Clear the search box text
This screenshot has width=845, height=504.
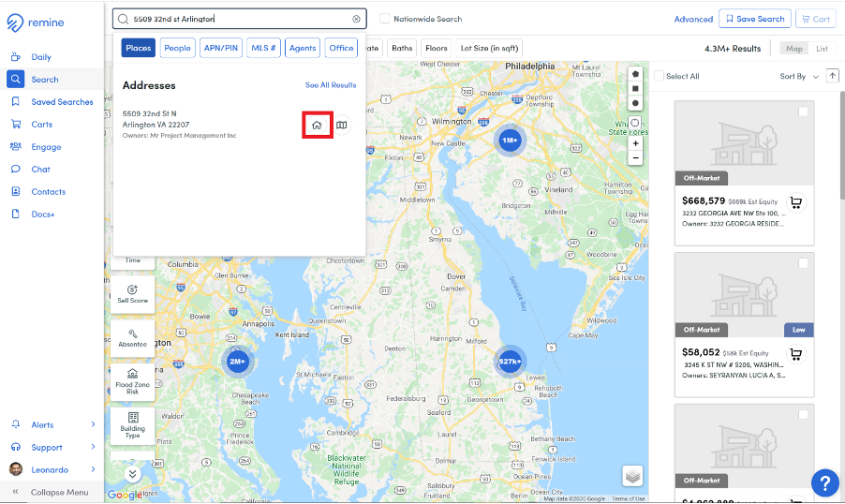356,19
